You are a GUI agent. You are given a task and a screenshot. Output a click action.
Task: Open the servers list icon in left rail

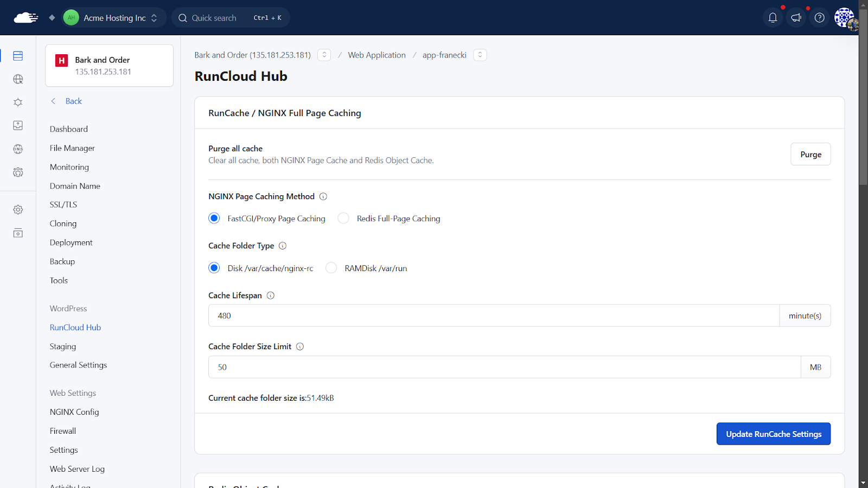tap(18, 56)
